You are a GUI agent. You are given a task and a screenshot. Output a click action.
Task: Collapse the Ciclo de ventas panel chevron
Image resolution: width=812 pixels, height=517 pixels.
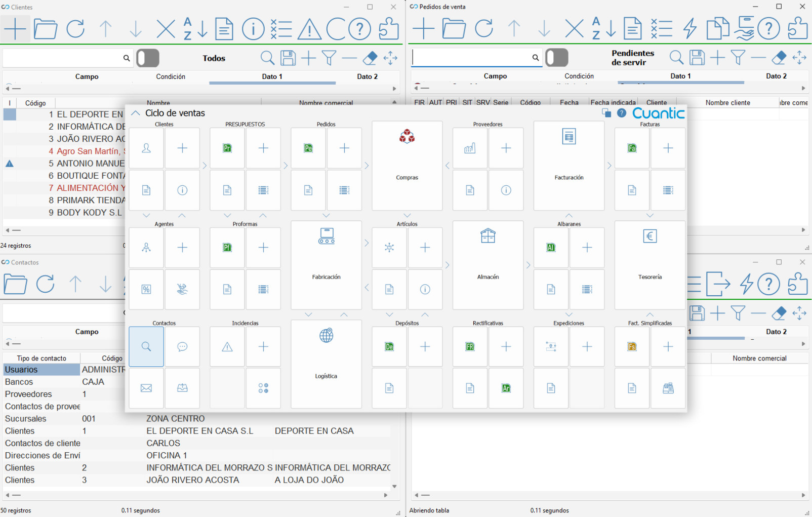[136, 113]
